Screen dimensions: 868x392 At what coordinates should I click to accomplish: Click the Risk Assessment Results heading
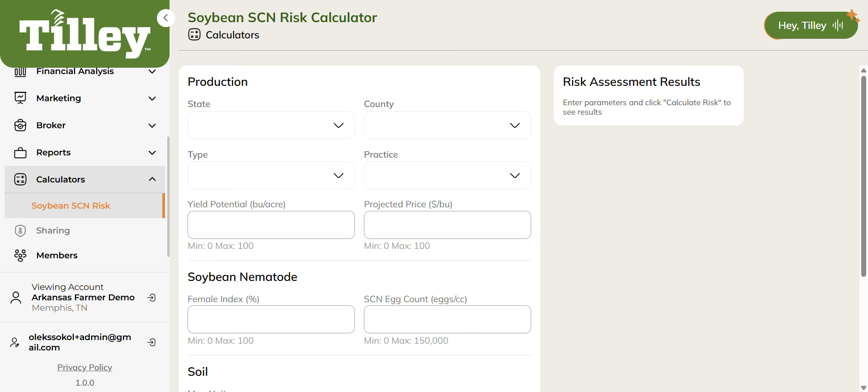click(631, 82)
